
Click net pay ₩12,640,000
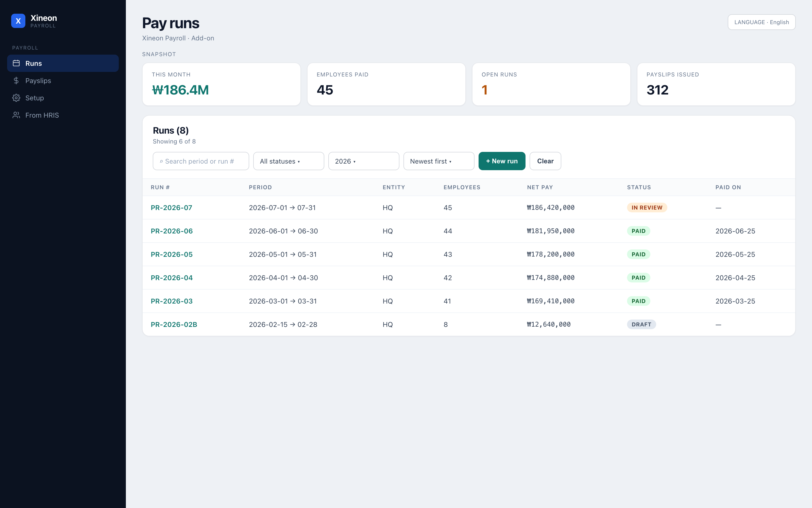549,325
